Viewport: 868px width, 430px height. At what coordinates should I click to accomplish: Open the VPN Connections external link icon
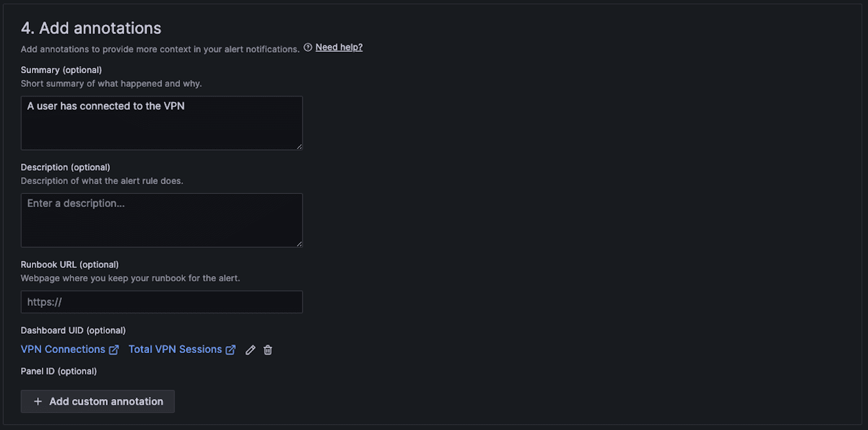coord(114,350)
